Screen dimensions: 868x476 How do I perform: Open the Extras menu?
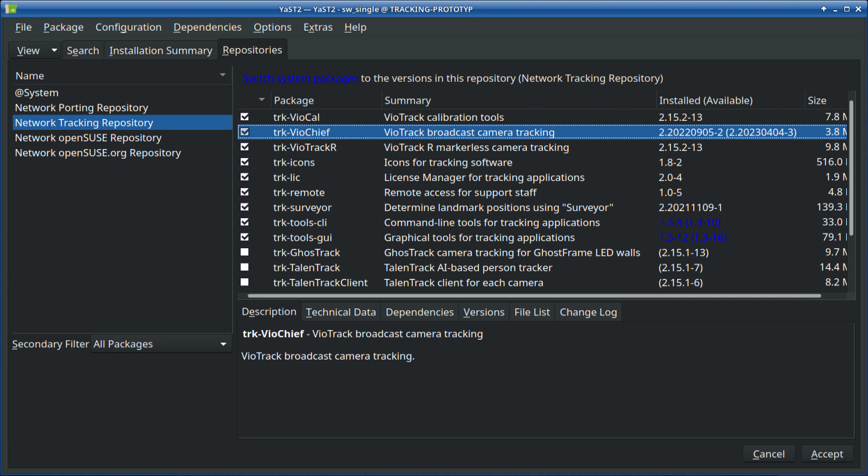[318, 27]
